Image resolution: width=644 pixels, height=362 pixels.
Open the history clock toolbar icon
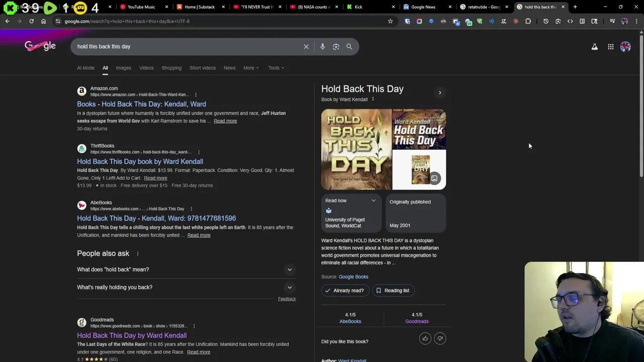546,21
